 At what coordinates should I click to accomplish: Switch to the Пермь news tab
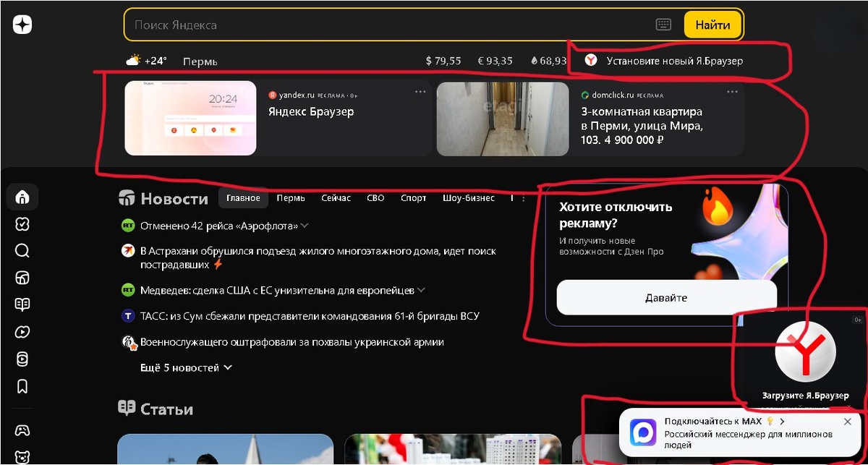(291, 198)
